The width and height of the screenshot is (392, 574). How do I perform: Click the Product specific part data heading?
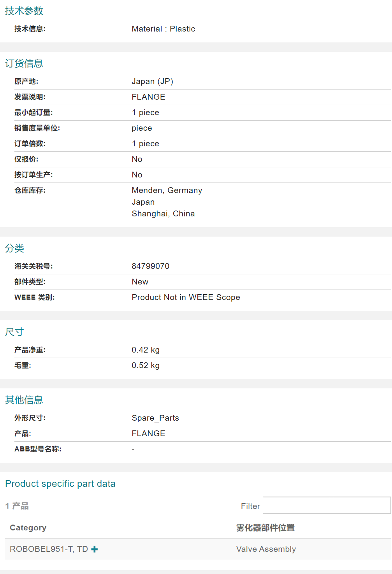(x=60, y=484)
